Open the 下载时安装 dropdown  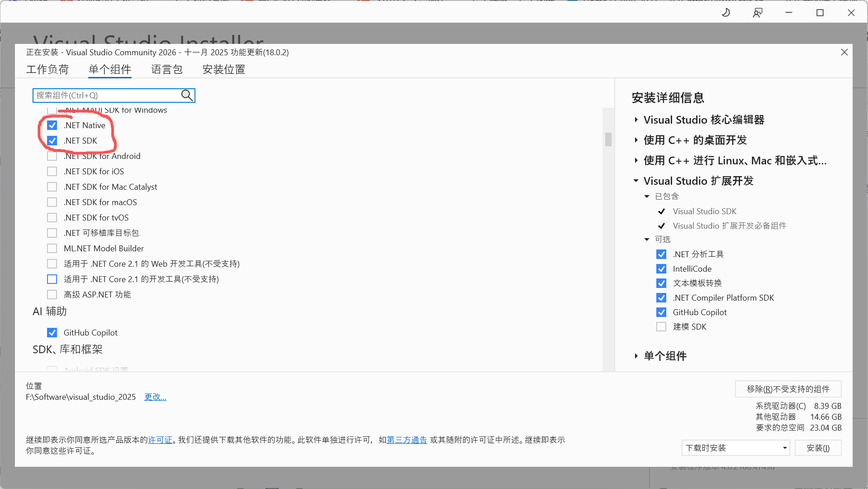[735, 448]
